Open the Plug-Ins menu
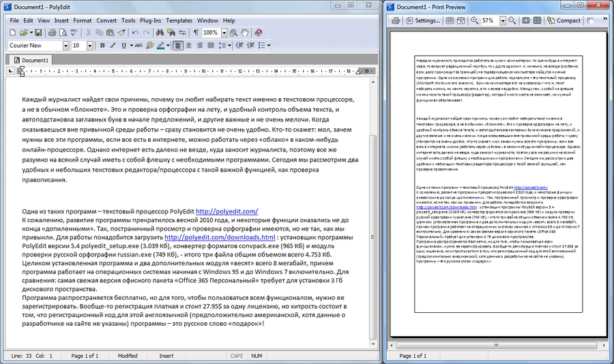The width and height of the screenshot is (614, 364). tap(150, 20)
